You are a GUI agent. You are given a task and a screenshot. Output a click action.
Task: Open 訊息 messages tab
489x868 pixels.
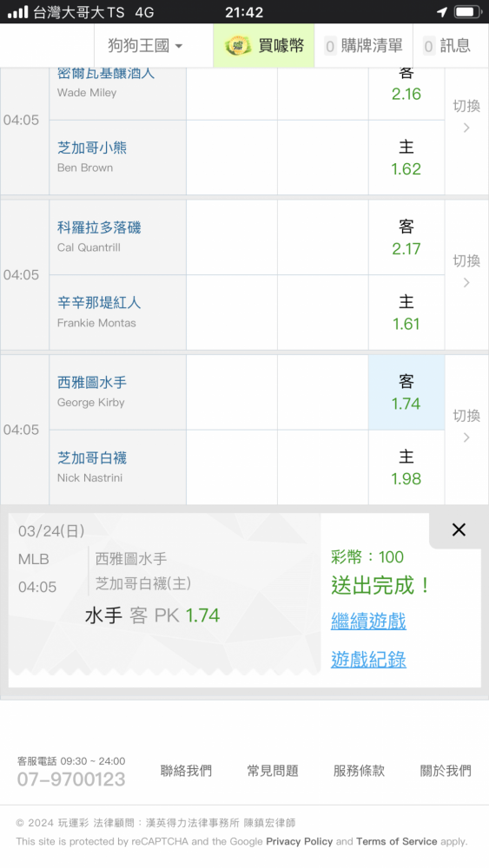coord(447,45)
